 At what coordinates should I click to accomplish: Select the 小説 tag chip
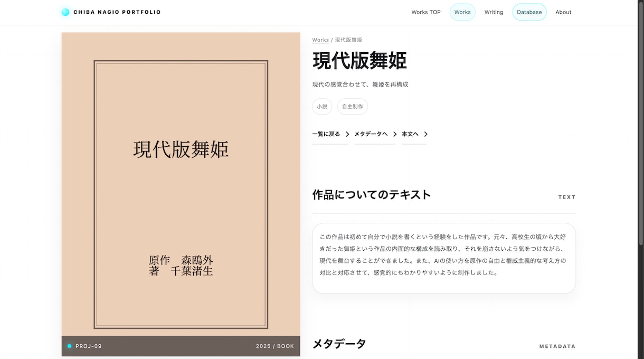click(x=322, y=107)
